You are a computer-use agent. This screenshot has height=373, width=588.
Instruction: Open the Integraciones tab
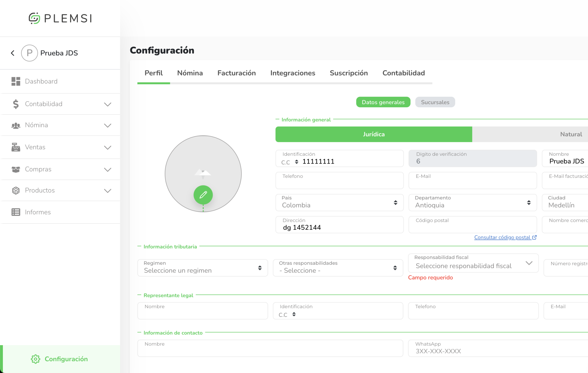[x=293, y=73]
